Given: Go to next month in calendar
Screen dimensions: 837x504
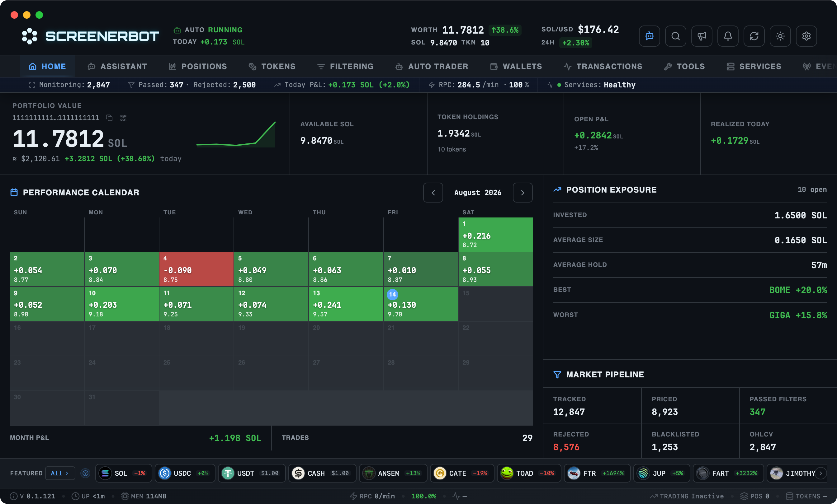Looking at the screenshot, I should 523,193.
